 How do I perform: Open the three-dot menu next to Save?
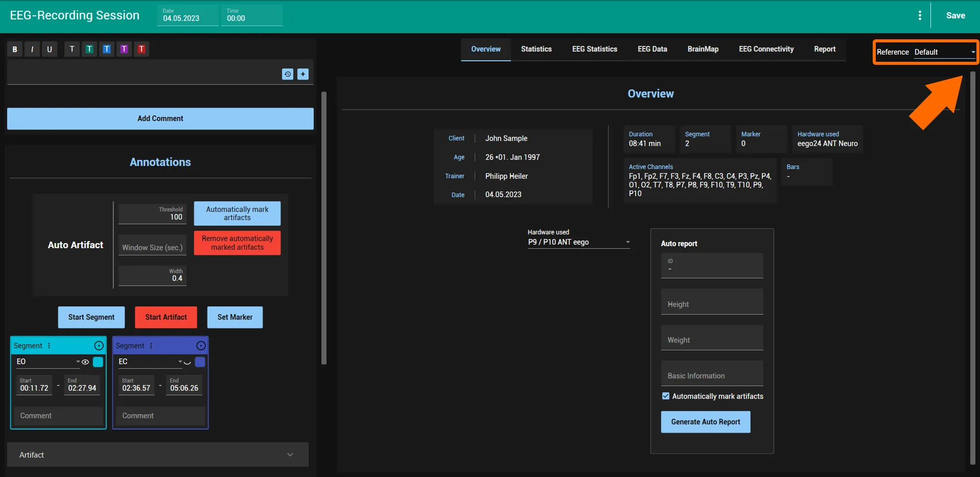tap(920, 15)
